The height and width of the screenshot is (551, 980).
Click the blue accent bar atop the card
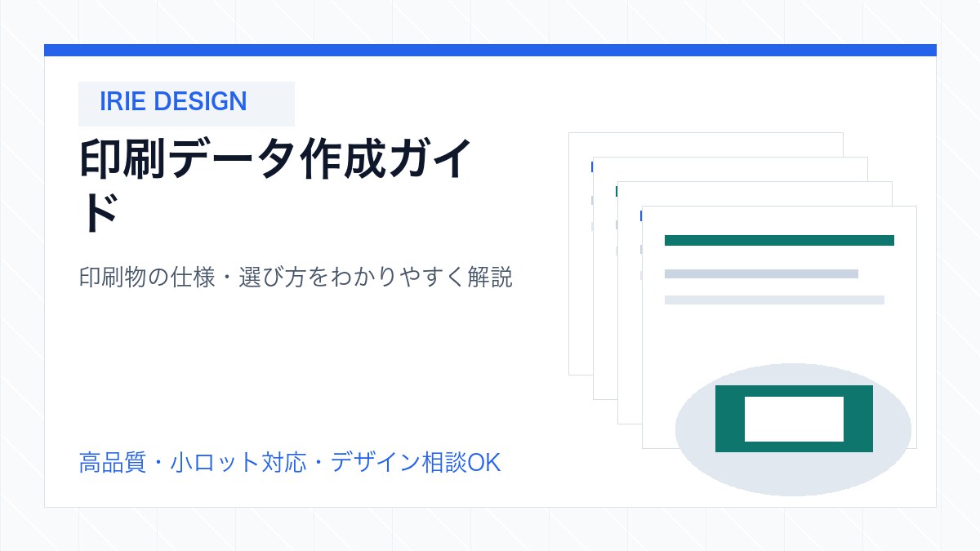tap(490, 50)
